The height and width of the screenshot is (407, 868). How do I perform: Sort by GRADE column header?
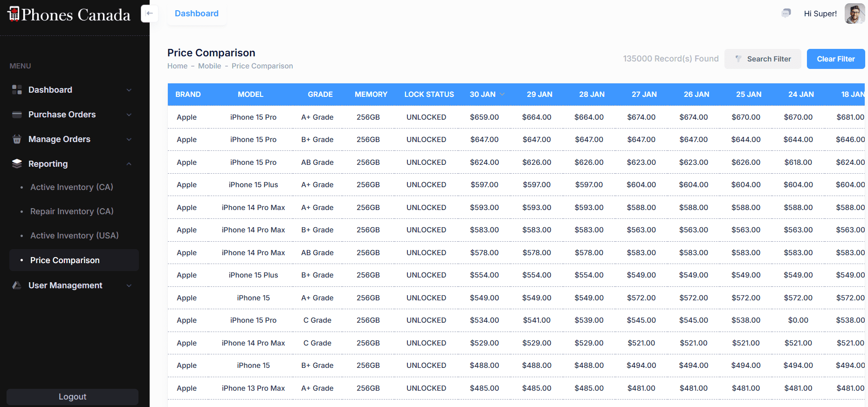320,94
